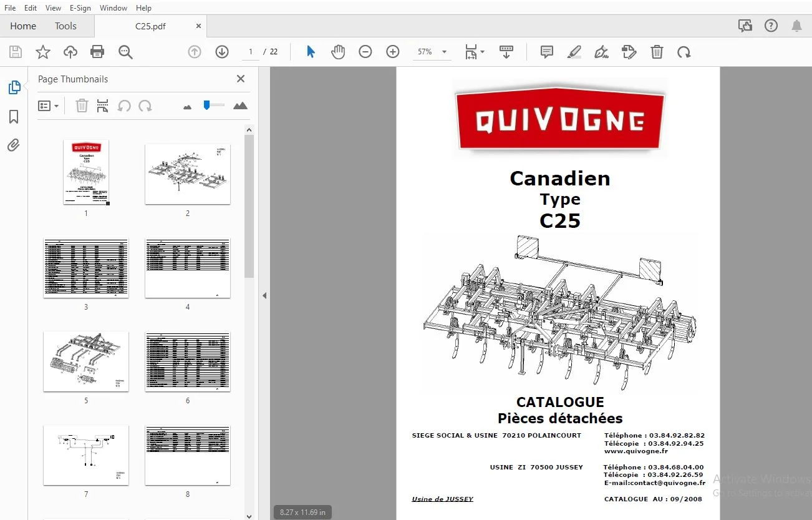Image resolution: width=812 pixels, height=520 pixels.
Task: Rotate thumbnails clockwise
Action: coord(145,106)
